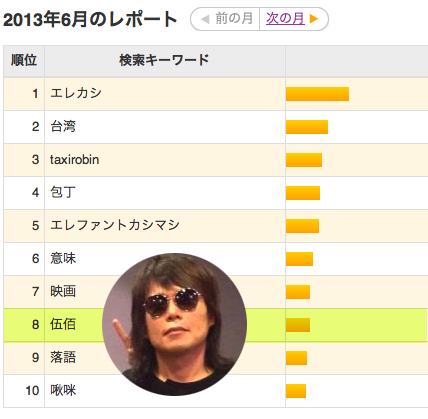Image resolution: width=428 pixels, height=419 pixels.
Task: Click the orange bar for 台湾
Action: point(307,127)
